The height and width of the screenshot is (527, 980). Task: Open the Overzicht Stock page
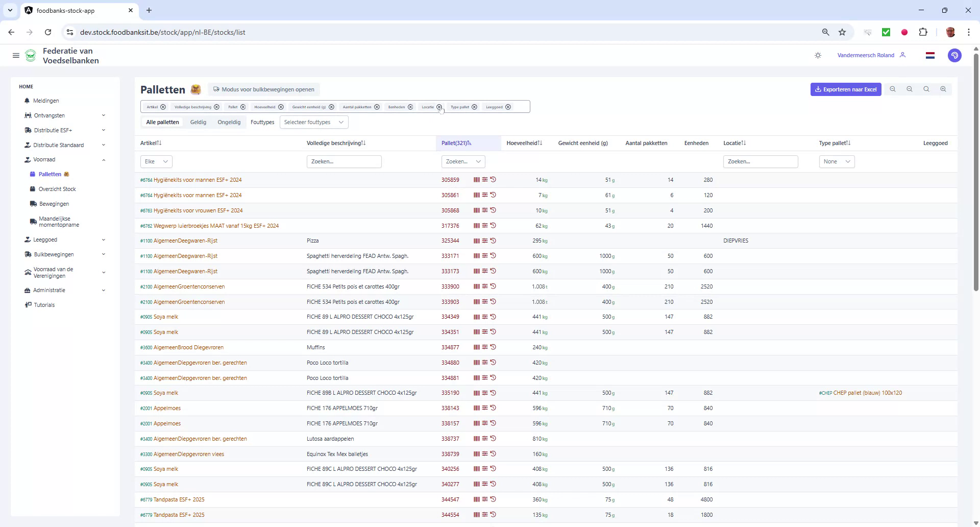(x=57, y=188)
